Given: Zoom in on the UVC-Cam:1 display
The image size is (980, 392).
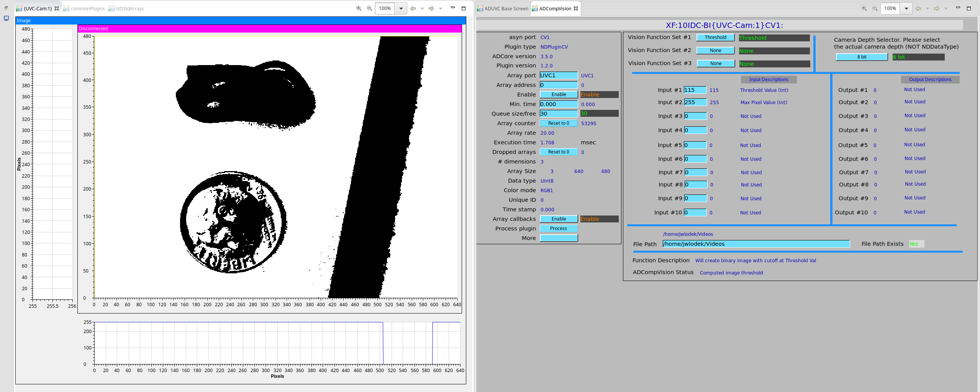Looking at the screenshot, I should (x=359, y=8).
